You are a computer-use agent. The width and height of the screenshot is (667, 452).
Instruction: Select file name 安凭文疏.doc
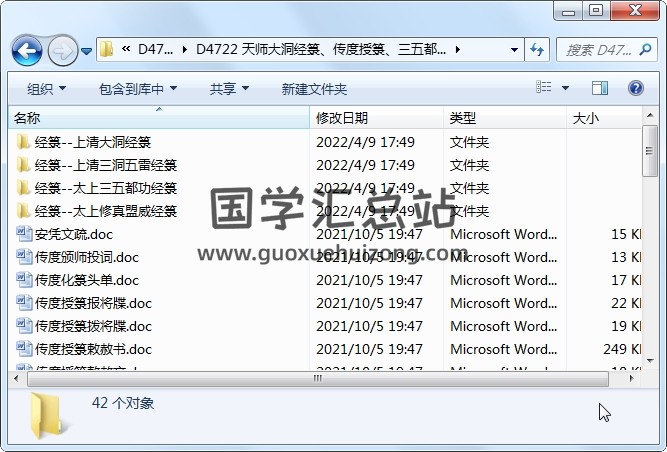74,234
